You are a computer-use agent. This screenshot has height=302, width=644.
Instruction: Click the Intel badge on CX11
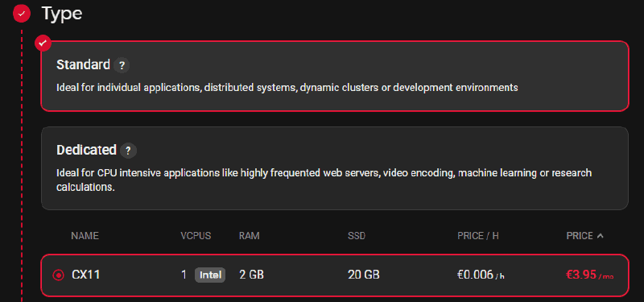[x=210, y=275]
